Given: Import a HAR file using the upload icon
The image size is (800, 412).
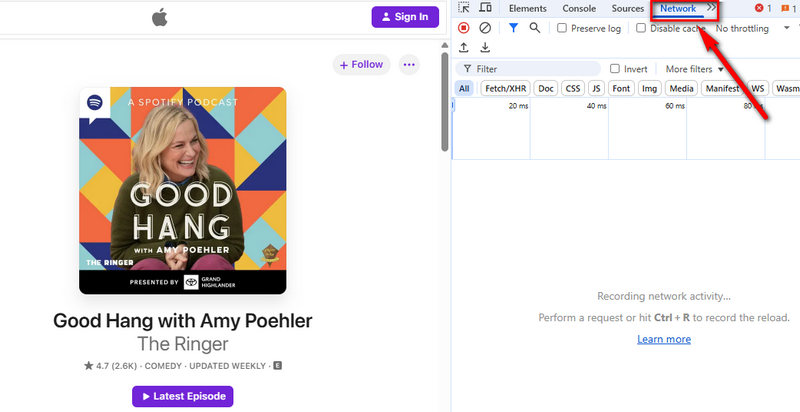Looking at the screenshot, I should click(x=463, y=47).
